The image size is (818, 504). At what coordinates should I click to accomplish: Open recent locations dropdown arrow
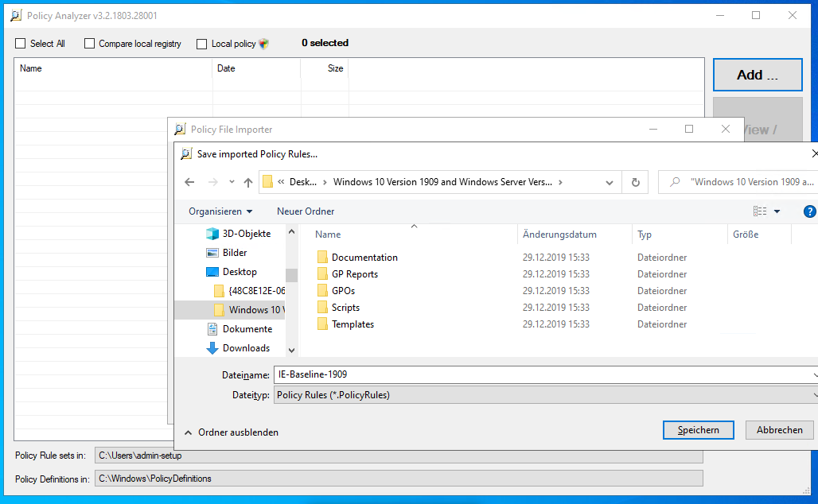click(x=232, y=182)
